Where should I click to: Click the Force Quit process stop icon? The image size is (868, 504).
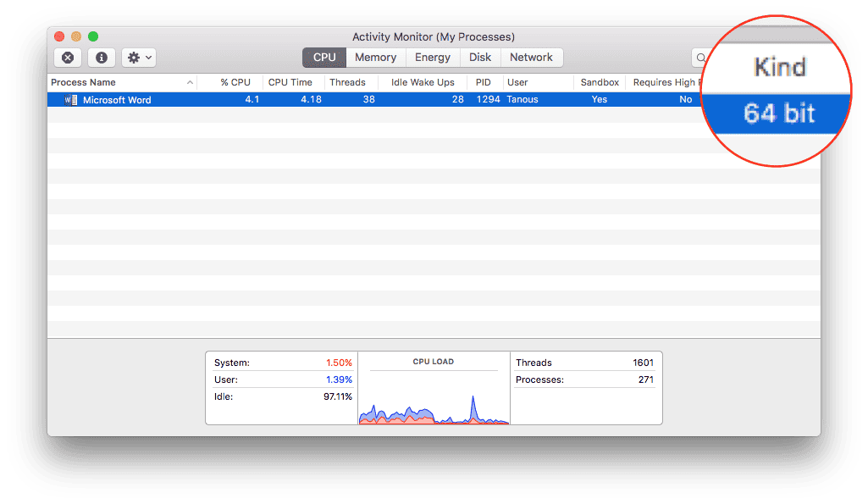click(x=68, y=58)
